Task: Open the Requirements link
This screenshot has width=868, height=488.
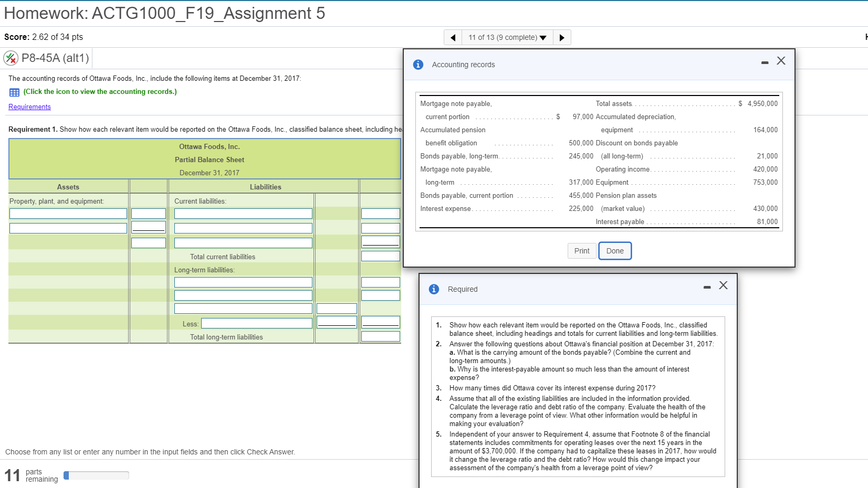Action: (x=29, y=107)
